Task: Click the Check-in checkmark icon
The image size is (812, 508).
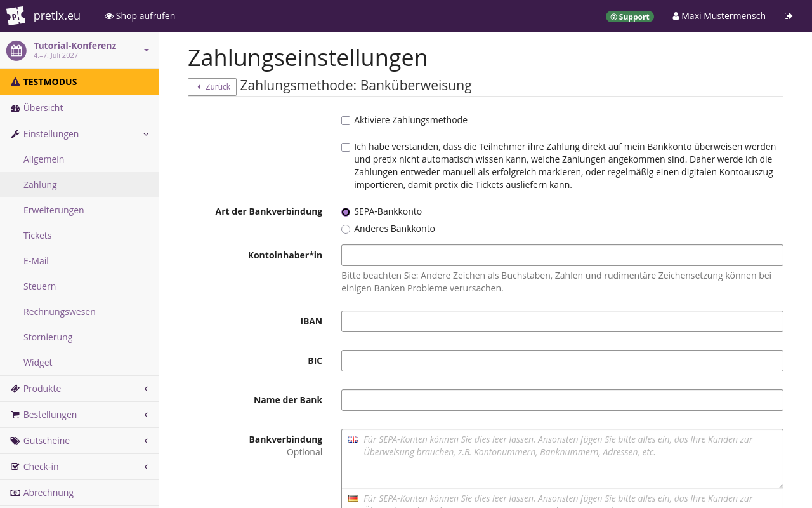Action: (x=15, y=467)
